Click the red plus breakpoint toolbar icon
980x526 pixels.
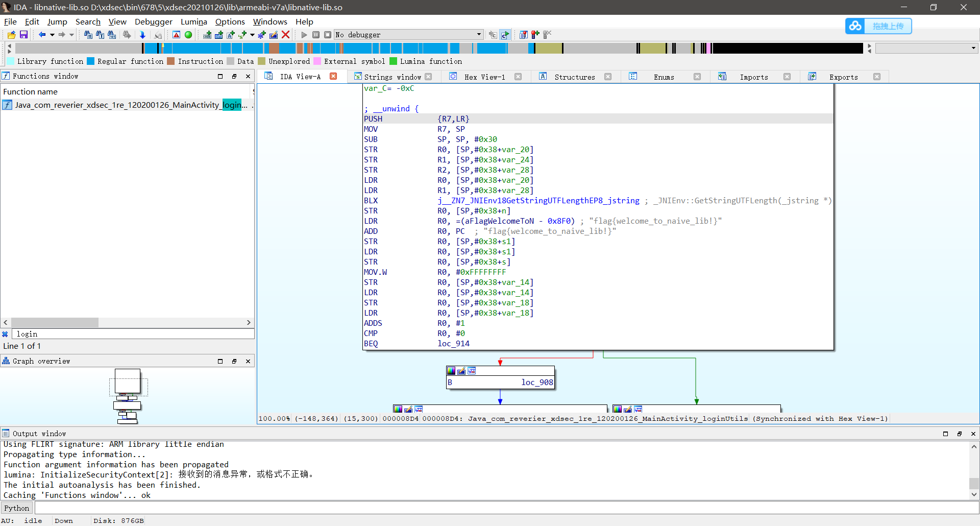[535, 35]
